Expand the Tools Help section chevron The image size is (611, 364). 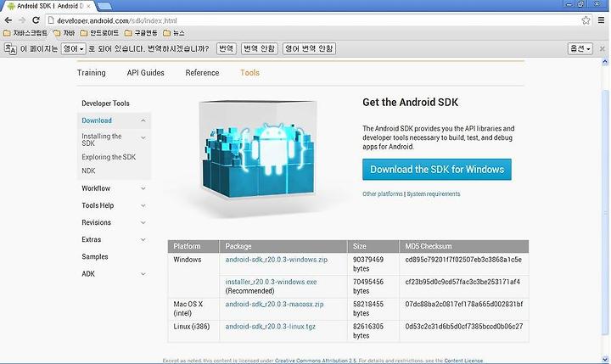[143, 206]
